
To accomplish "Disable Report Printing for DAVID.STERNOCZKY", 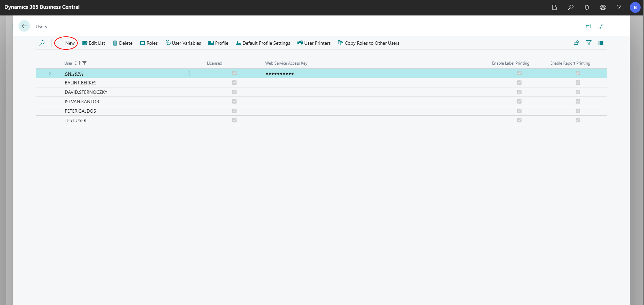I will click(577, 92).
